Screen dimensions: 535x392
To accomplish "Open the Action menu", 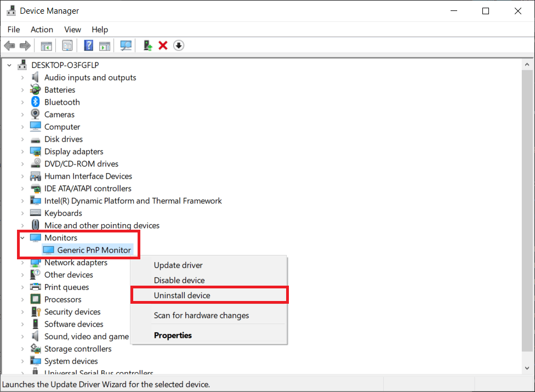I will [42, 30].
